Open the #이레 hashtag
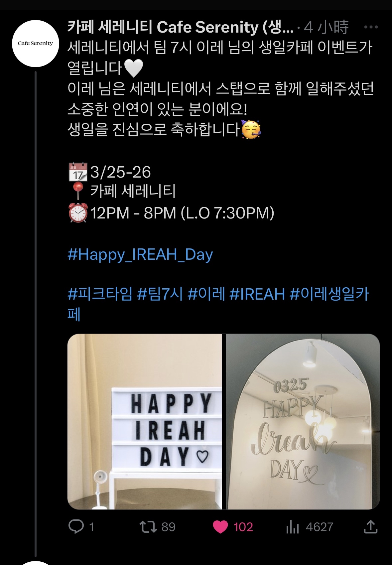 tap(206, 294)
